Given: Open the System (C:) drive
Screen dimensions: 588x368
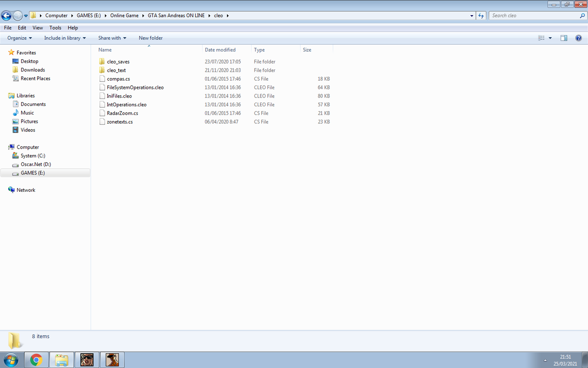Looking at the screenshot, I should pyautogui.click(x=33, y=156).
